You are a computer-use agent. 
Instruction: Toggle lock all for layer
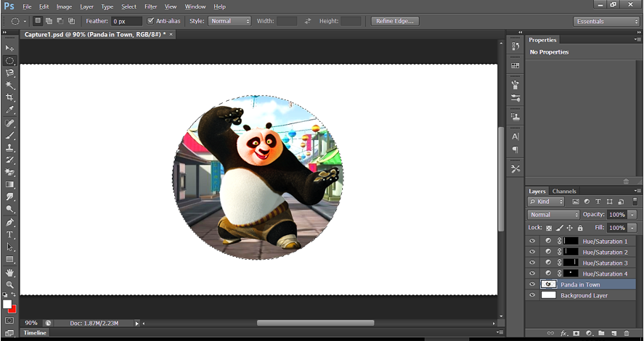pos(580,228)
